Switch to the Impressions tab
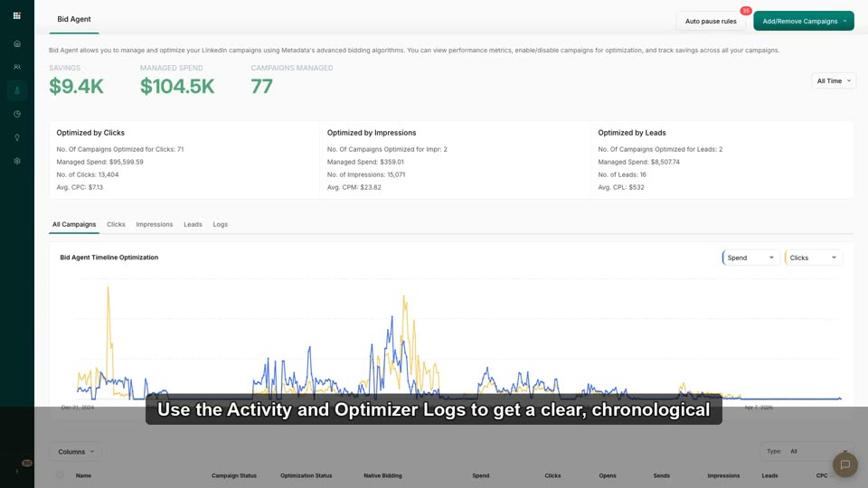The image size is (868, 488). click(155, 225)
